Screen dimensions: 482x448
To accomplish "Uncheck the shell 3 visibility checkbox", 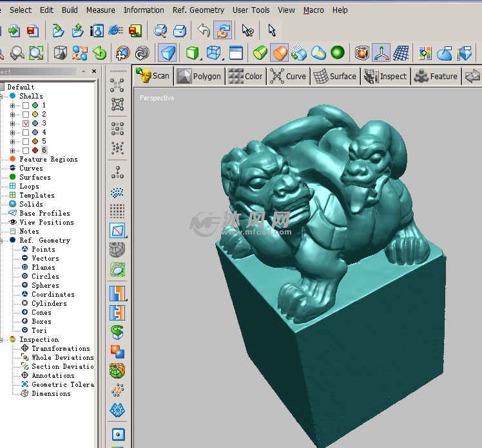I will tap(26, 123).
